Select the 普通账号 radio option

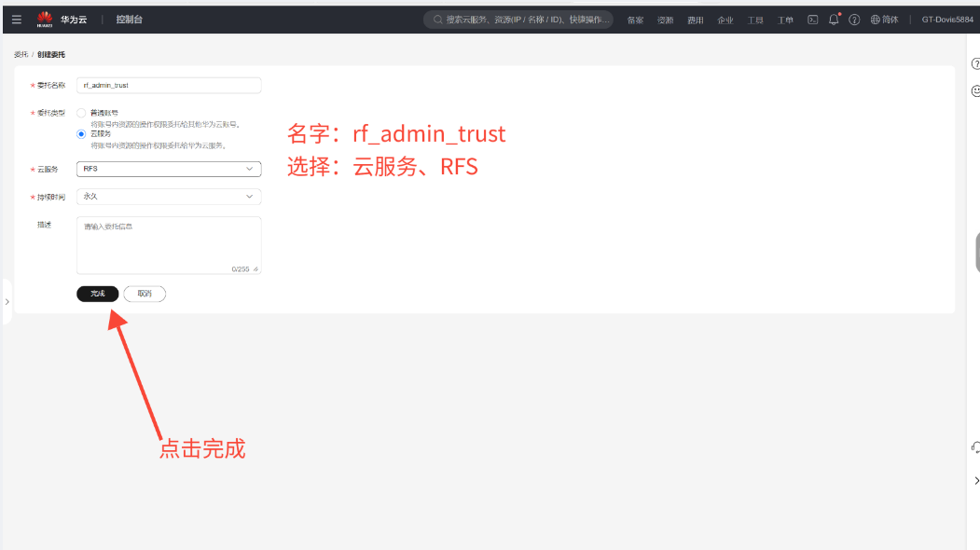(x=81, y=113)
